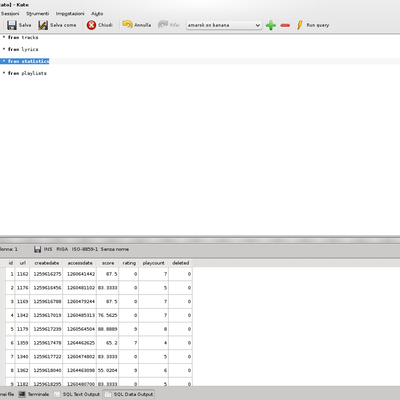Click the Chiudi label

click(105, 25)
